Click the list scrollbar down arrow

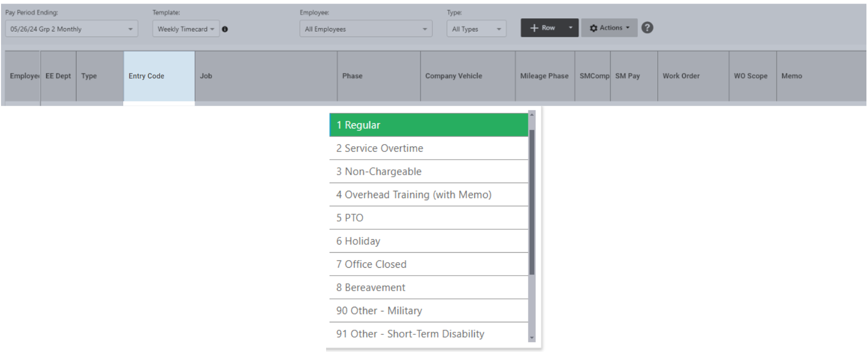(532, 338)
